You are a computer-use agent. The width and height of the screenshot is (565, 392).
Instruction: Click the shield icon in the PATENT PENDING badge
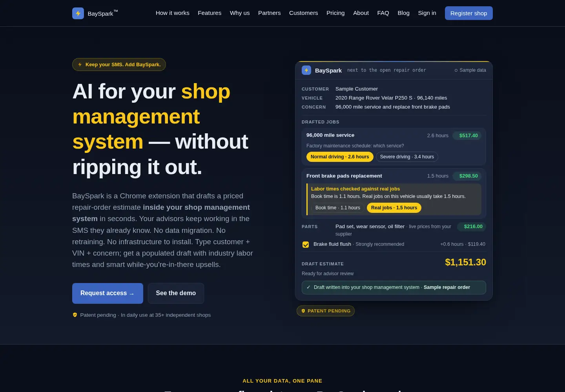(x=303, y=311)
